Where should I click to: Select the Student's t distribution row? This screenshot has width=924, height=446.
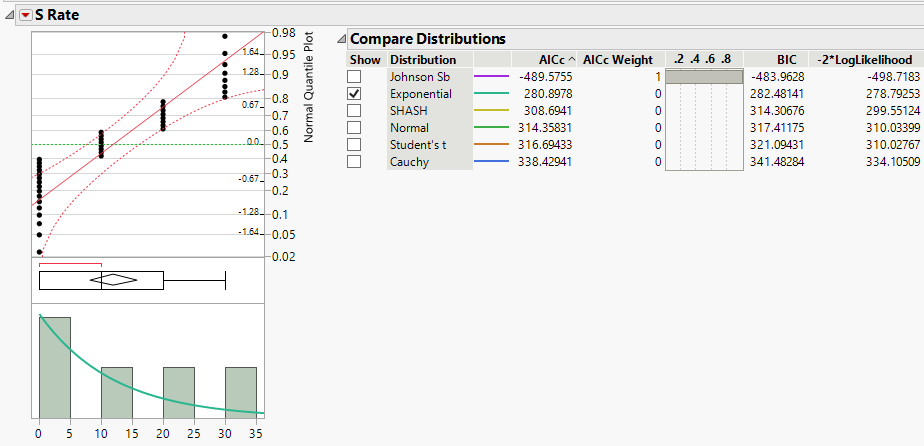pyautogui.click(x=423, y=145)
